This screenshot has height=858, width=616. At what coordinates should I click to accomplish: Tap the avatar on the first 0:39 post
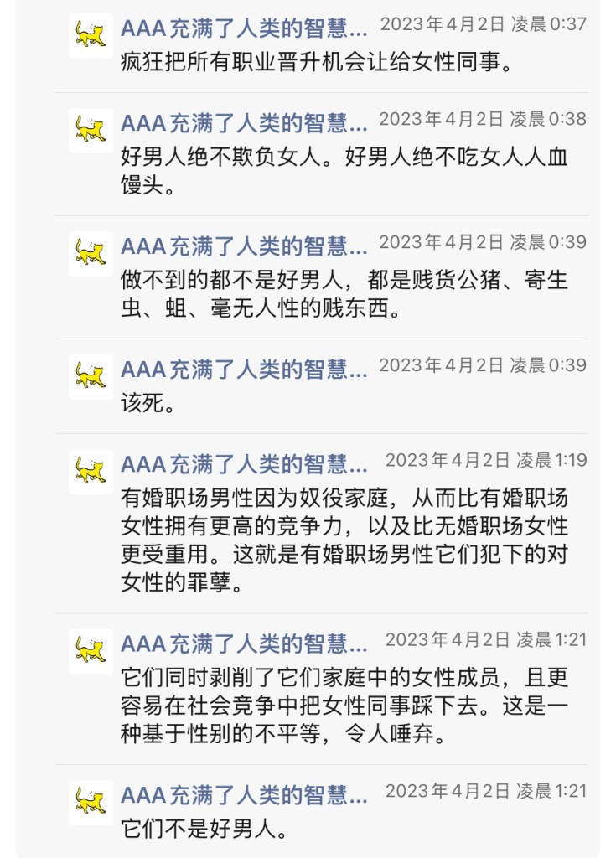(x=91, y=253)
